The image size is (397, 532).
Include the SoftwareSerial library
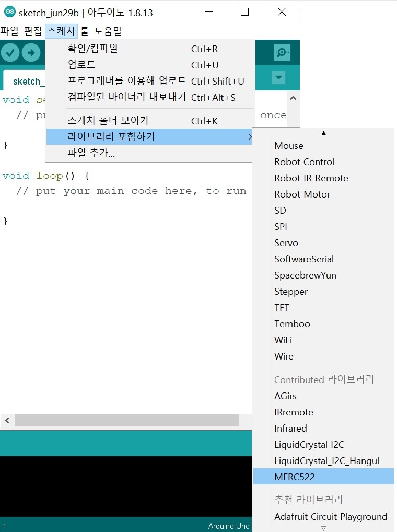(323, 259)
